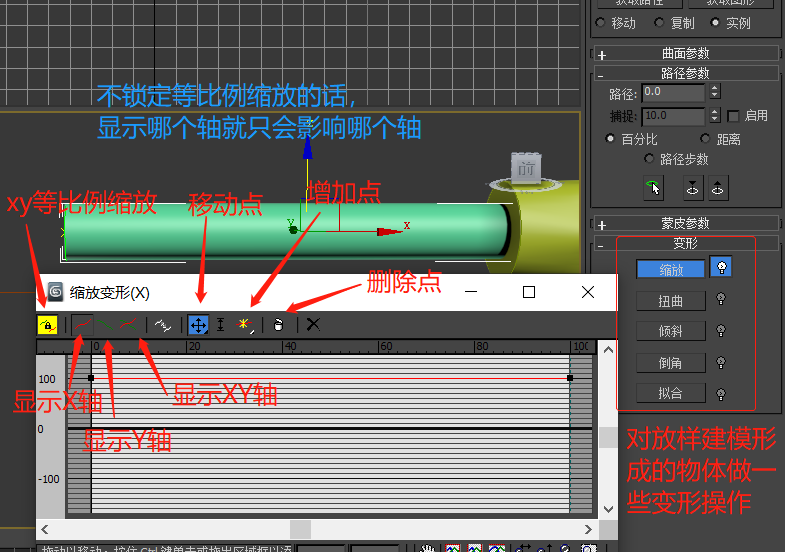Click the horizontal scrollbar left arrow
This screenshot has height=552, width=785.
(45, 529)
